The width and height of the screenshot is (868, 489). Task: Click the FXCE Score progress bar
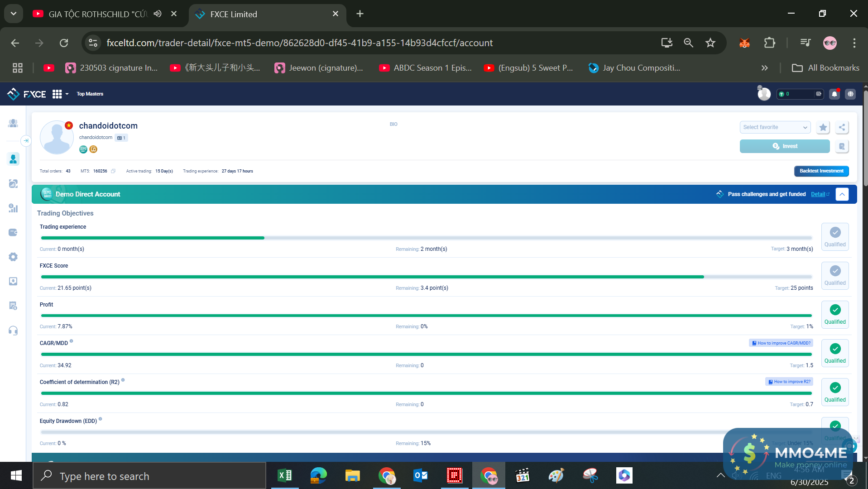[426, 277]
